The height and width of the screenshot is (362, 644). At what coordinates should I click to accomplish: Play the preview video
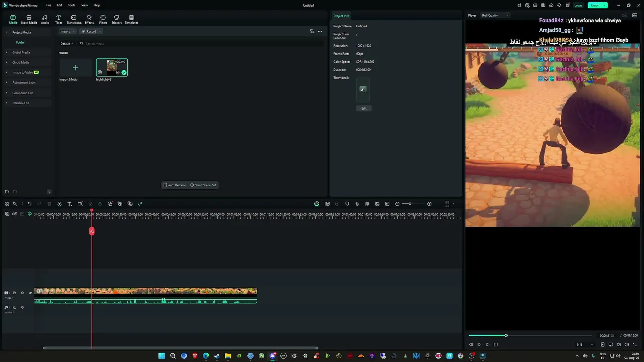[x=487, y=345]
